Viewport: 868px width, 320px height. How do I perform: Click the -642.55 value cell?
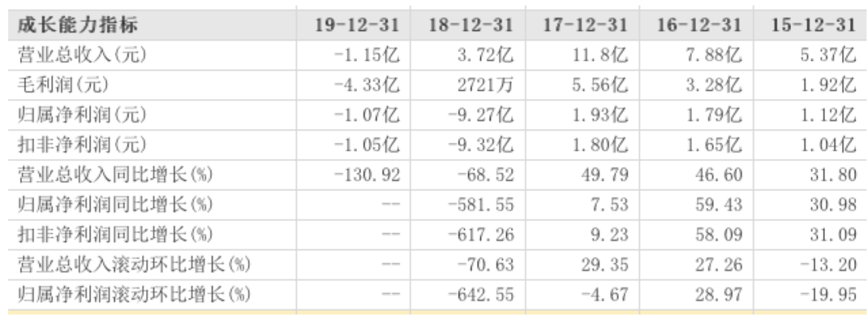[x=481, y=294]
